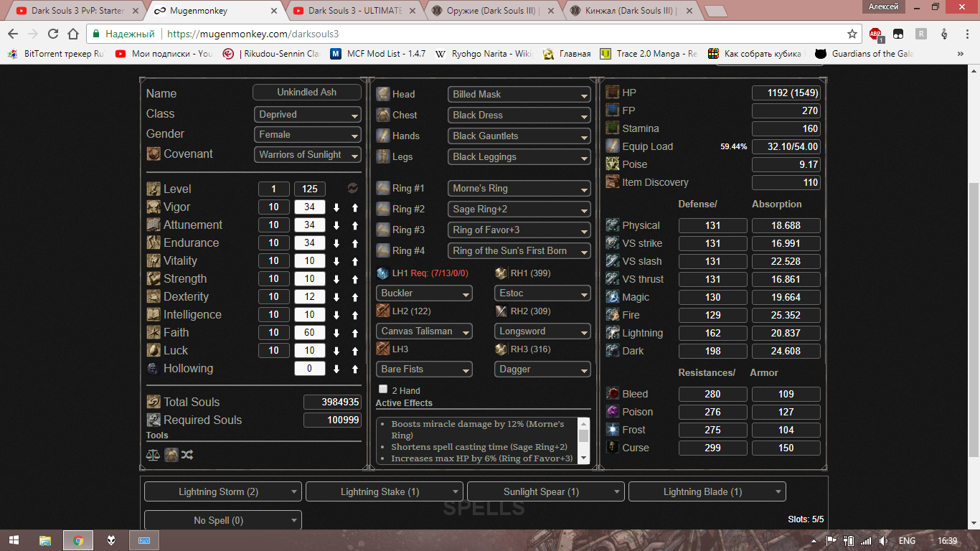Open the MCF Mod List bookmark
This screenshot has width=980, height=551.
378,54
